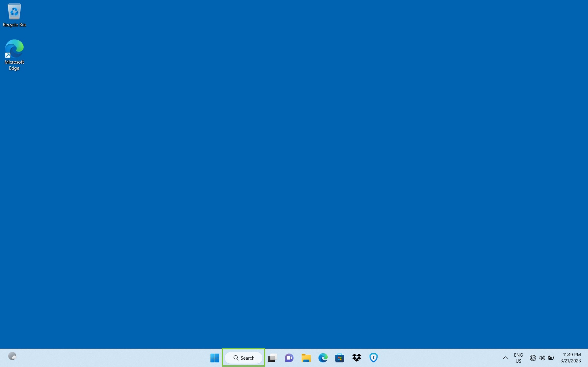
Task: Open Task View from the taskbar
Action: point(272,358)
